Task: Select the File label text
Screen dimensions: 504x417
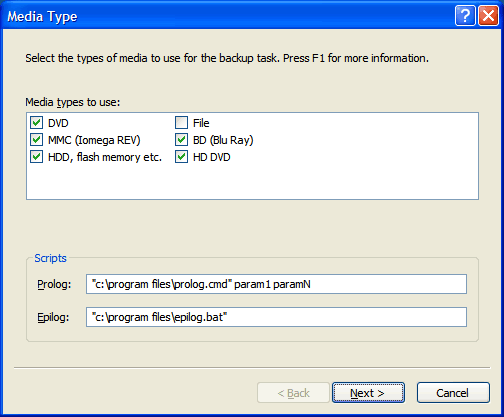Action: click(201, 123)
